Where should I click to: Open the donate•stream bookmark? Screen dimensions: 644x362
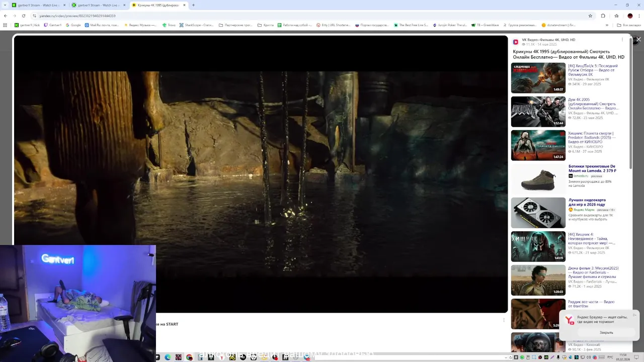559,25
